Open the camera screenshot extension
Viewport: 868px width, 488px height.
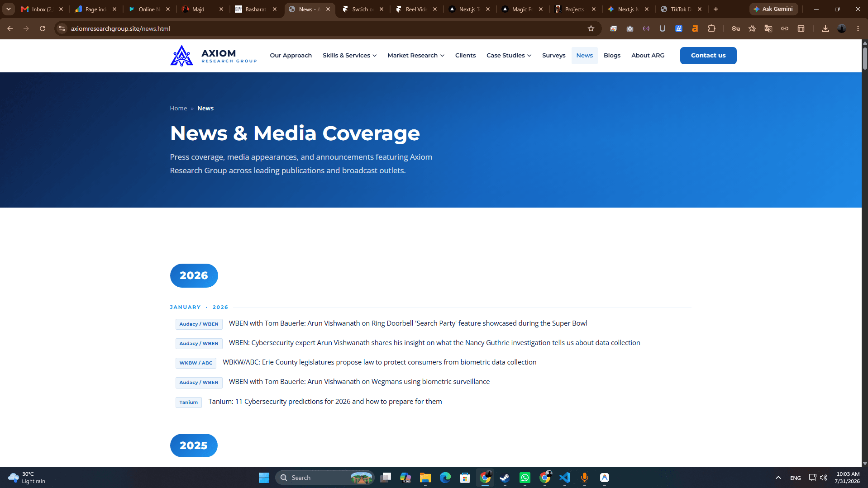(630, 28)
